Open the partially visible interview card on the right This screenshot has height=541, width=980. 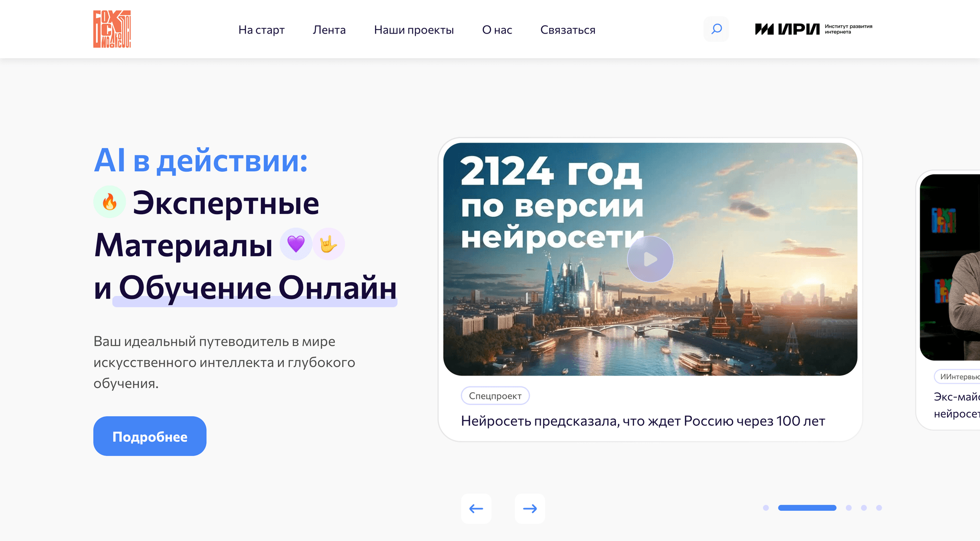point(952,297)
